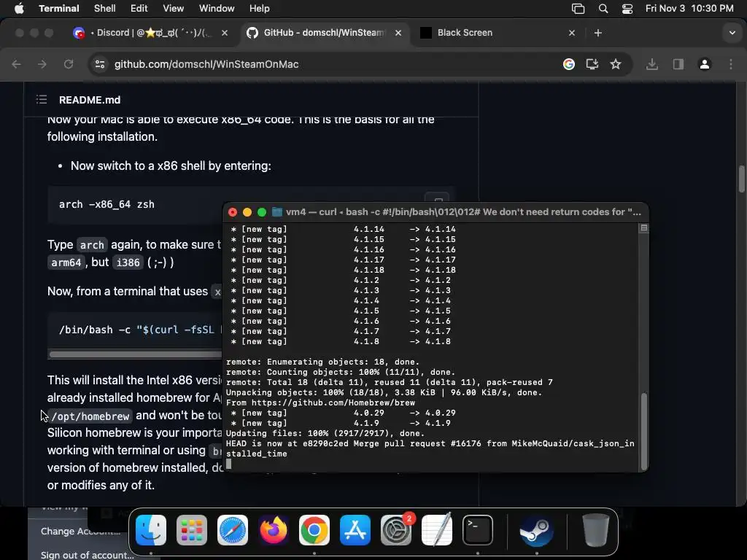This screenshot has width=747, height=560.
Task: Open TextEdit from the Dock
Action: pyautogui.click(x=437, y=530)
